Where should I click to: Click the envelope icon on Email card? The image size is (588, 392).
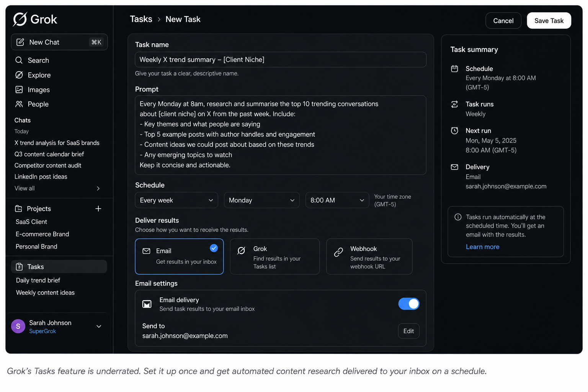[146, 251]
